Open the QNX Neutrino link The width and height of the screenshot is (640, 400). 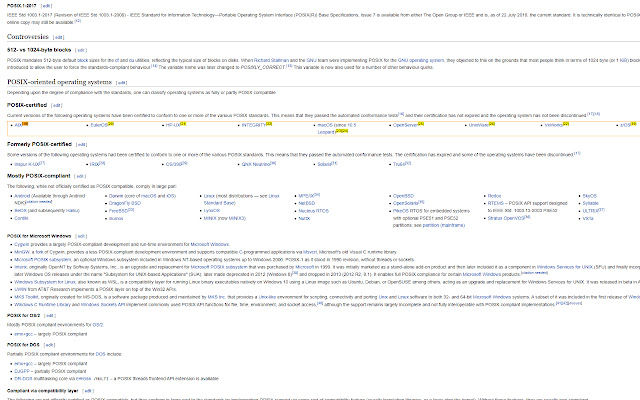click(x=256, y=164)
